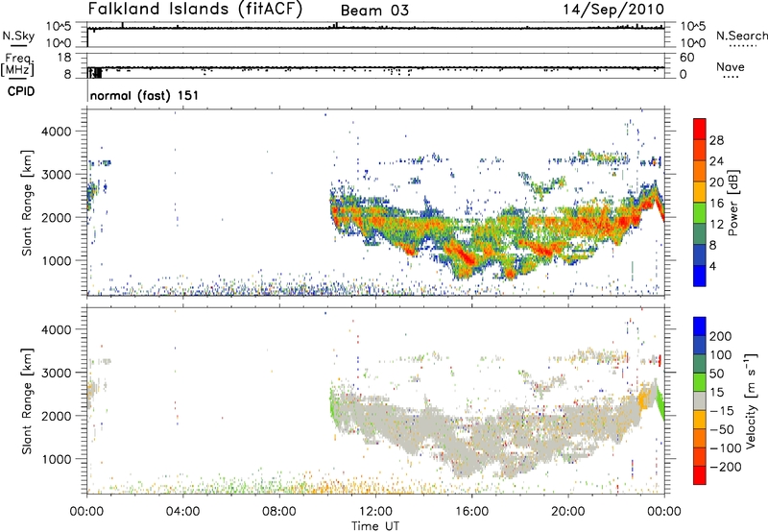This screenshot has height=532, width=768.
Task: Click the 'Power [dB]' color bar title
Action: [733, 204]
